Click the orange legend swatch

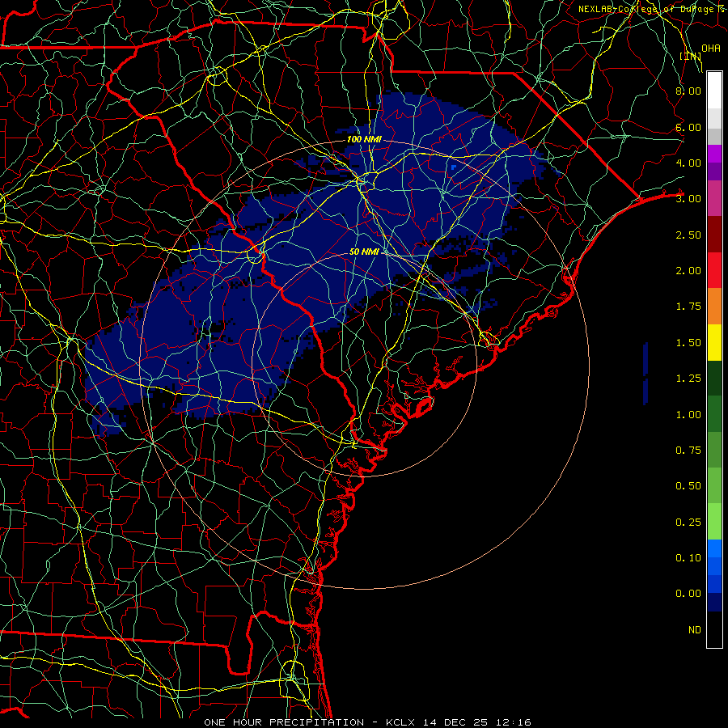pyautogui.click(x=714, y=307)
